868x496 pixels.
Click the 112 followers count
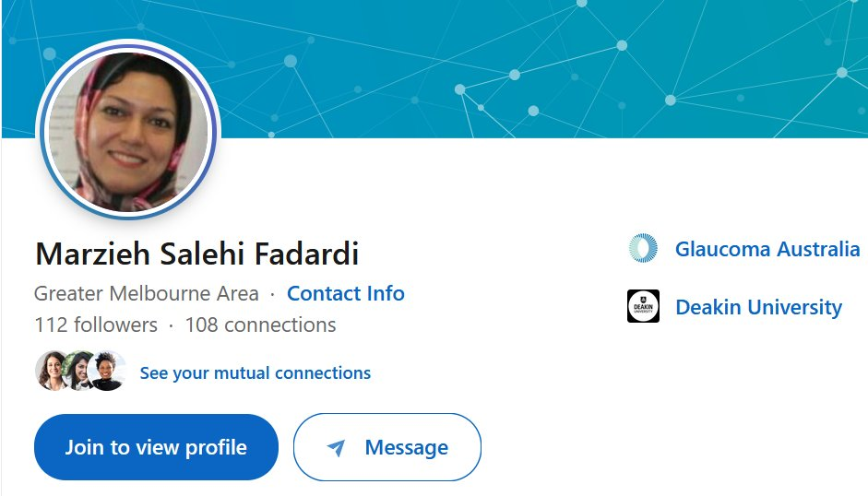(96, 325)
